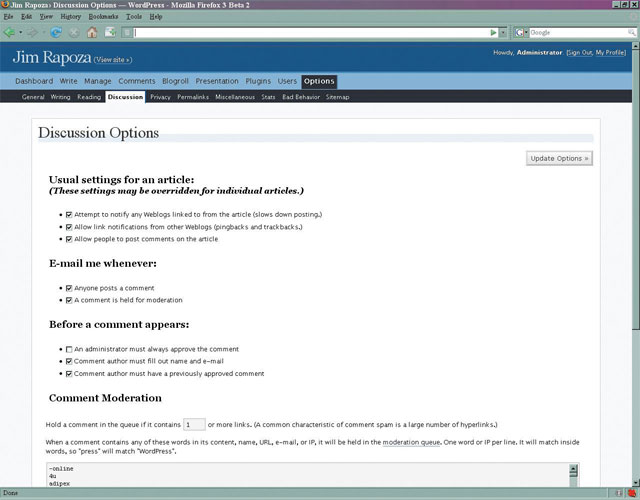Open the address bar history dropdown

pyautogui.click(x=503, y=33)
